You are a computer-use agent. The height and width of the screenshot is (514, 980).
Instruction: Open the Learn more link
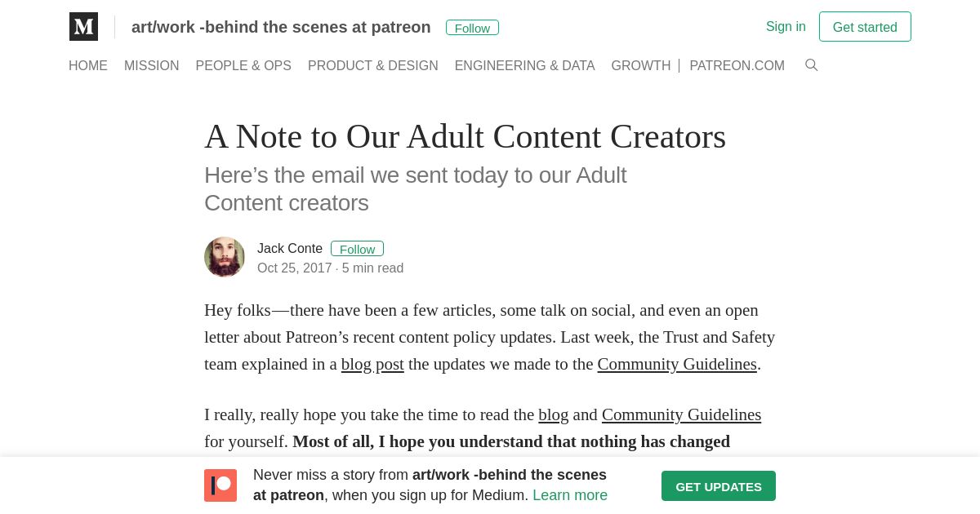pos(570,495)
